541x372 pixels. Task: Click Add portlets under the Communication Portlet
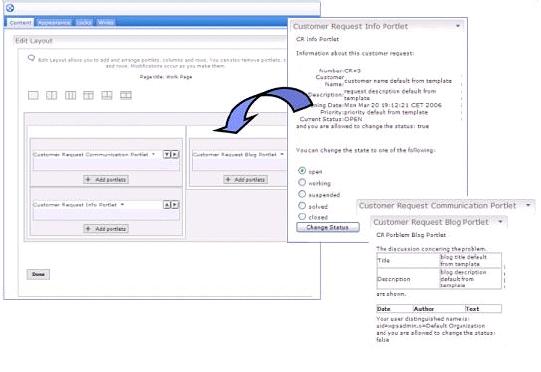coord(106,179)
